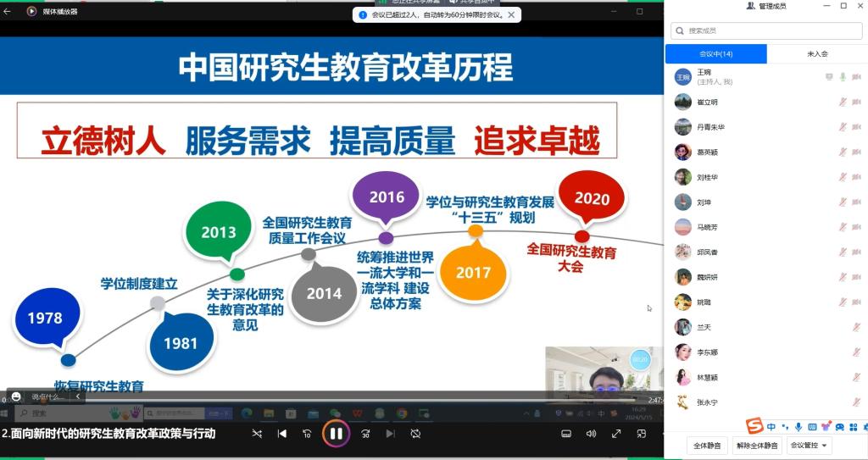Select the 会议中(14) tab
This screenshot has height=460, width=868.
click(x=716, y=53)
